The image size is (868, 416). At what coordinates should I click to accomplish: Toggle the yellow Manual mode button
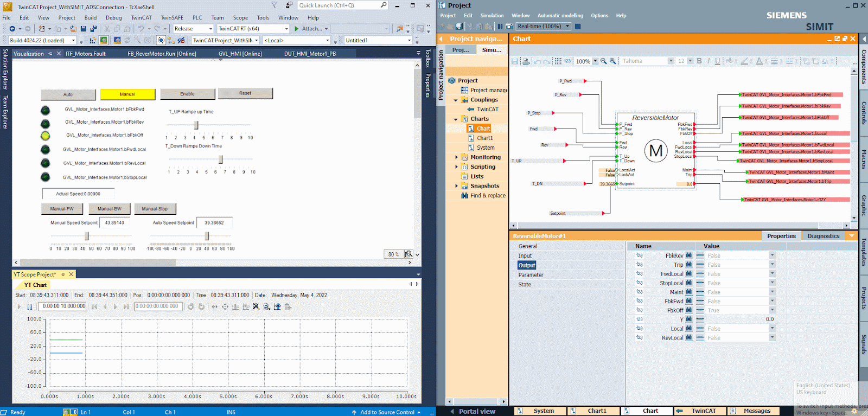point(127,94)
